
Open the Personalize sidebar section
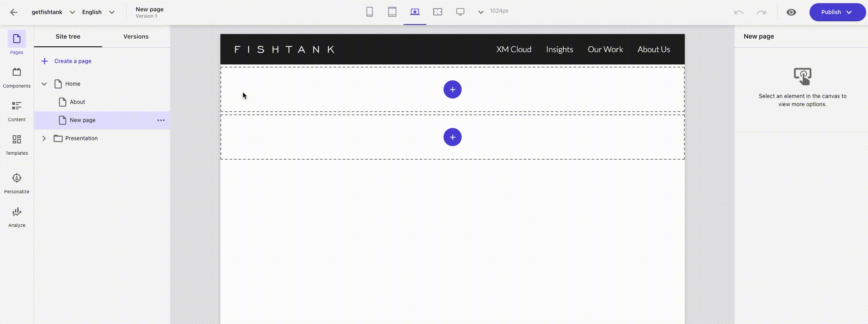(17, 183)
